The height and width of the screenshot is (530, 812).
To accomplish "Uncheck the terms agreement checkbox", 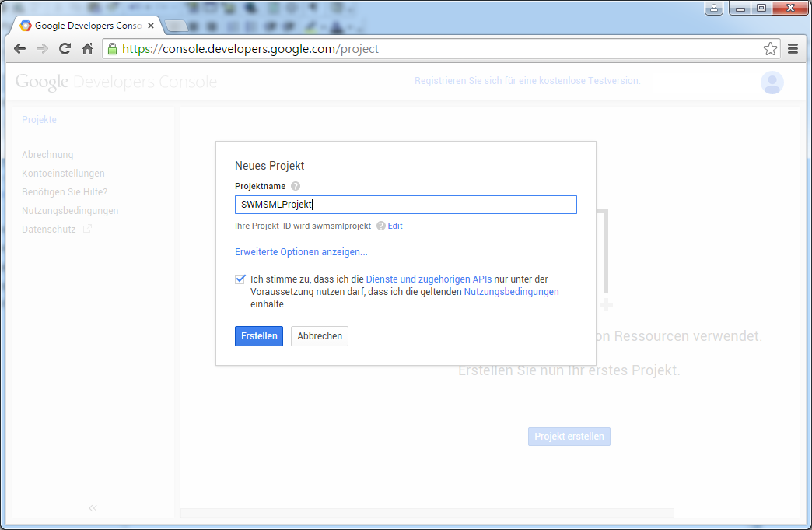I will pos(240,279).
